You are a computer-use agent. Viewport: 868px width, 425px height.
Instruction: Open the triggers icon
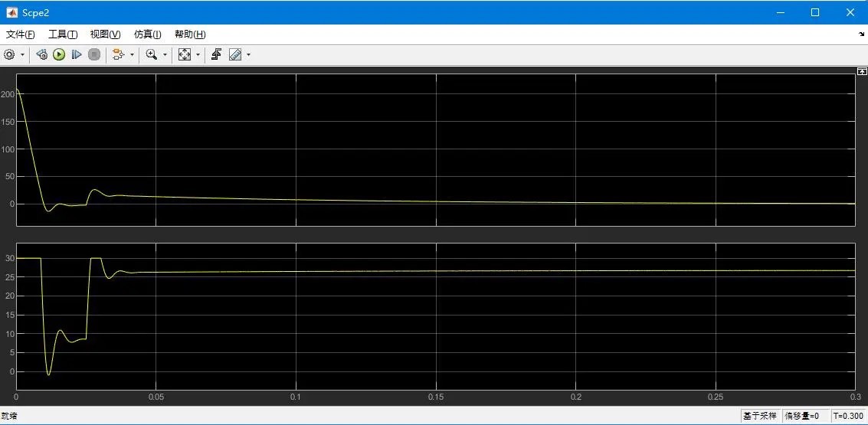tap(217, 54)
